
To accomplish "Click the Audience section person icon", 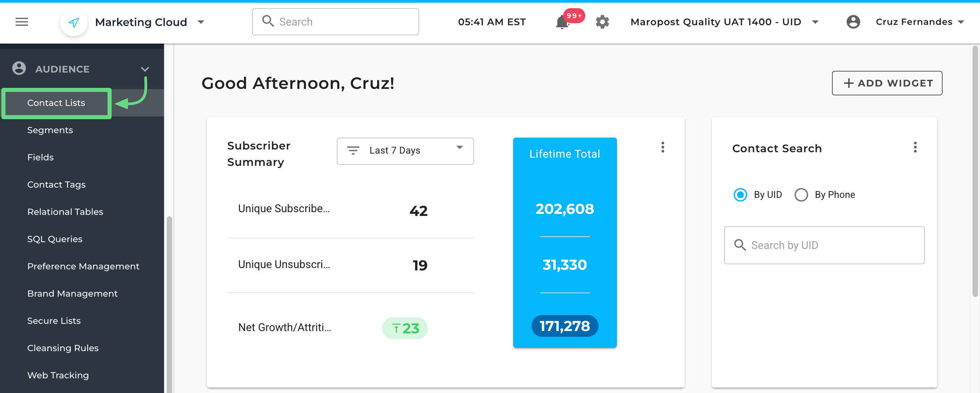I will click(x=19, y=68).
